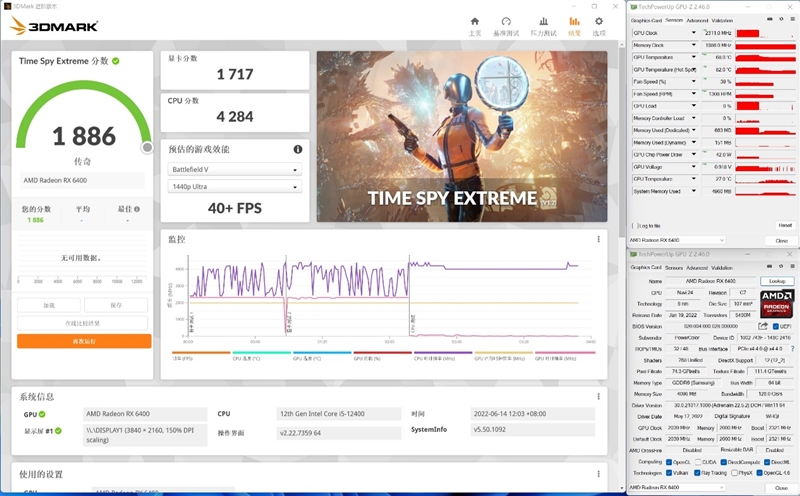
Task: Open the GPU Voltage sensor dropdown arrow
Action: (x=693, y=167)
